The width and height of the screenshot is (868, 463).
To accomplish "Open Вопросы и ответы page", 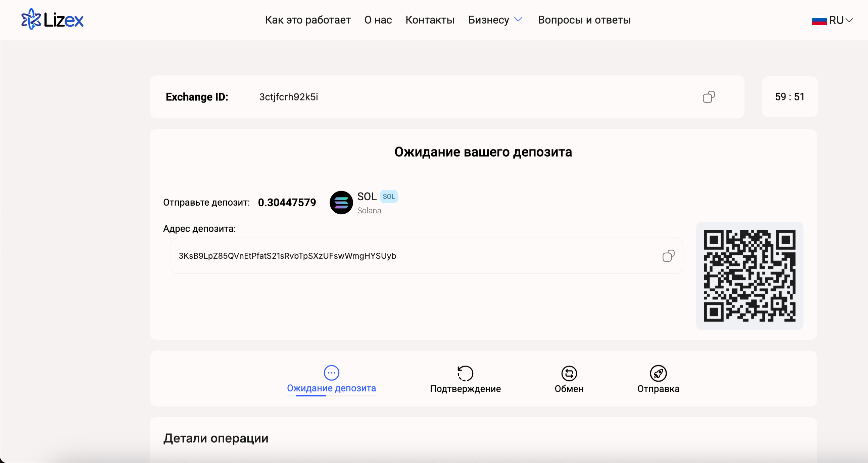I will [x=584, y=20].
